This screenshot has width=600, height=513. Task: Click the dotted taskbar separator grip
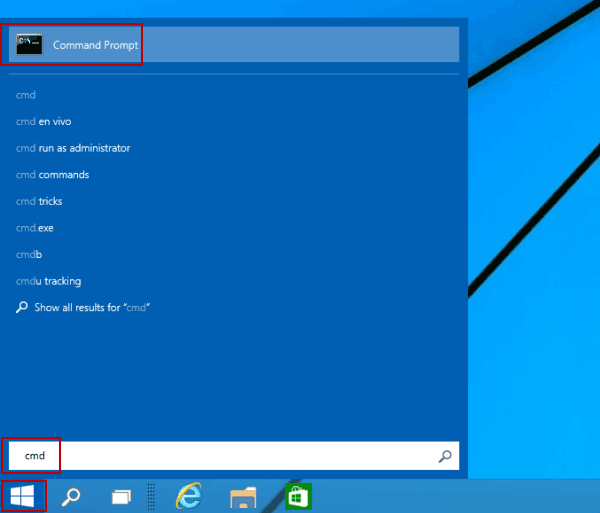coord(151,496)
